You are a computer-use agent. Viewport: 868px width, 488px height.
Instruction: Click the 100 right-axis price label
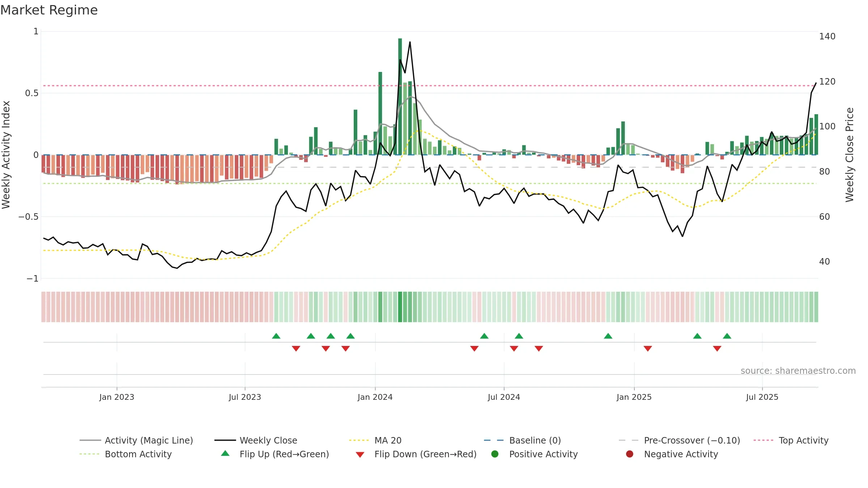coord(827,127)
